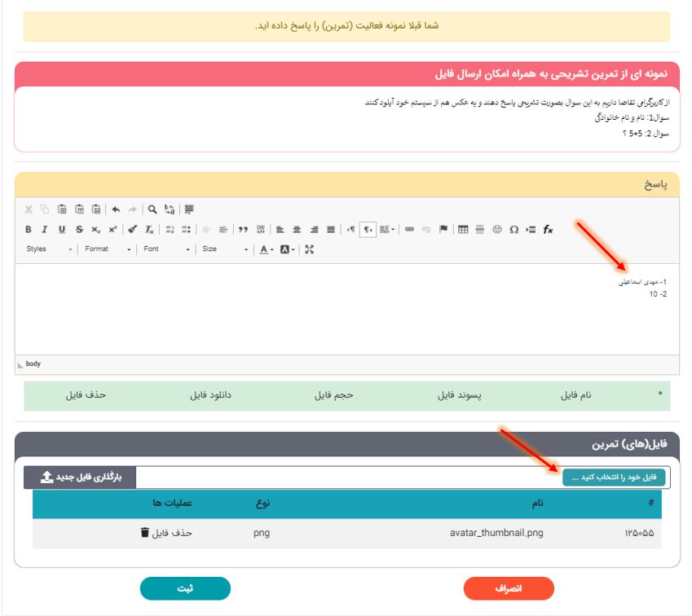
Task: Click the Paste clipboard icon
Action: (x=62, y=209)
